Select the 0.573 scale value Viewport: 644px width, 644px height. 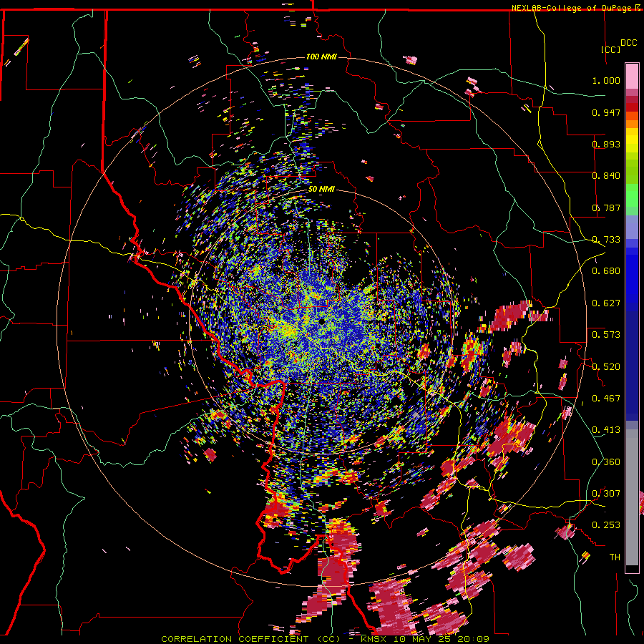(x=606, y=334)
